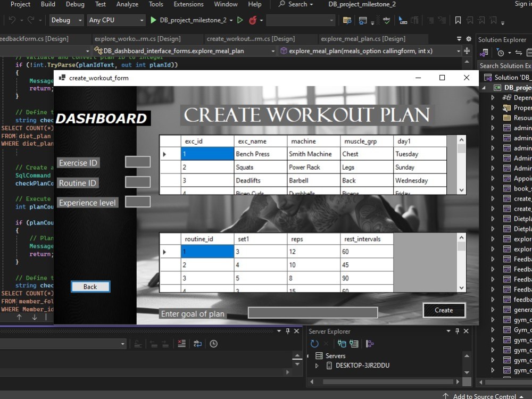Screen dimensions: 532x399
Task: Click the window layout icon in the toolbar
Action: coord(363,20)
